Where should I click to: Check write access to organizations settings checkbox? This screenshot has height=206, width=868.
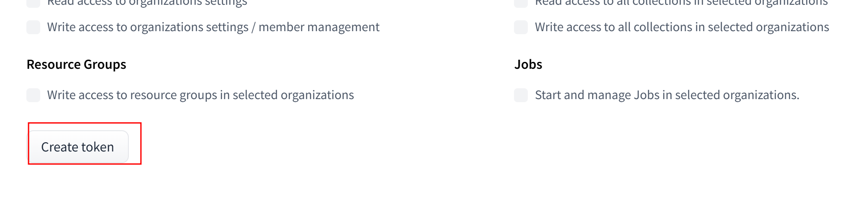(x=33, y=27)
